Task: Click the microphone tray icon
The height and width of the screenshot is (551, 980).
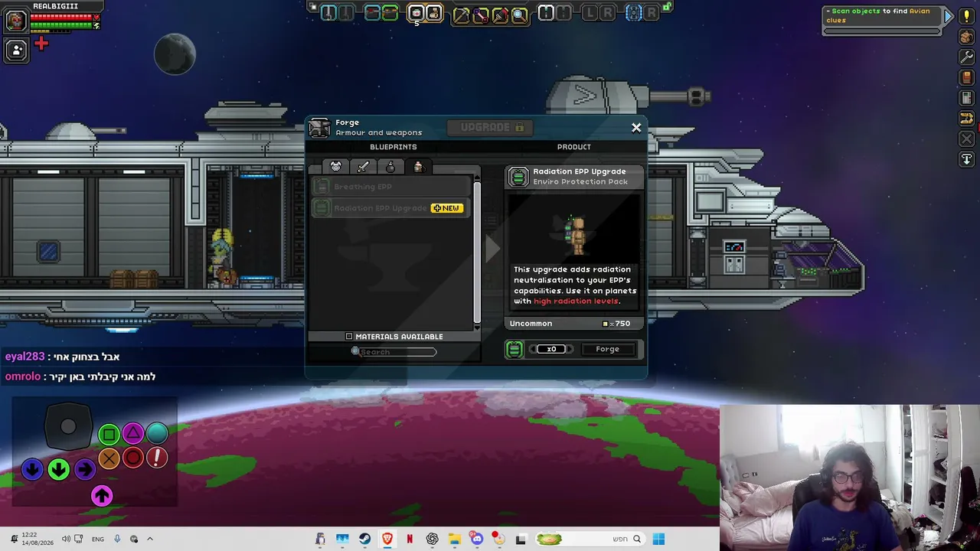Action: tap(117, 539)
